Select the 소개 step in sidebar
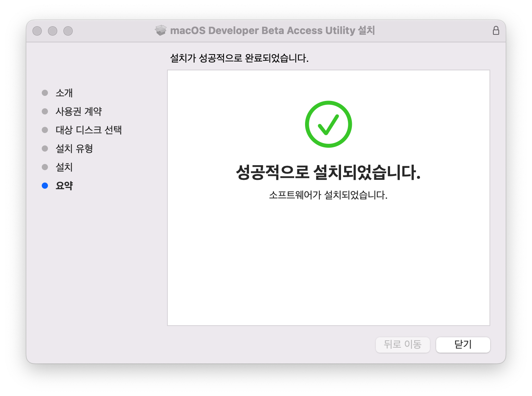The width and height of the screenshot is (532, 396). (64, 93)
